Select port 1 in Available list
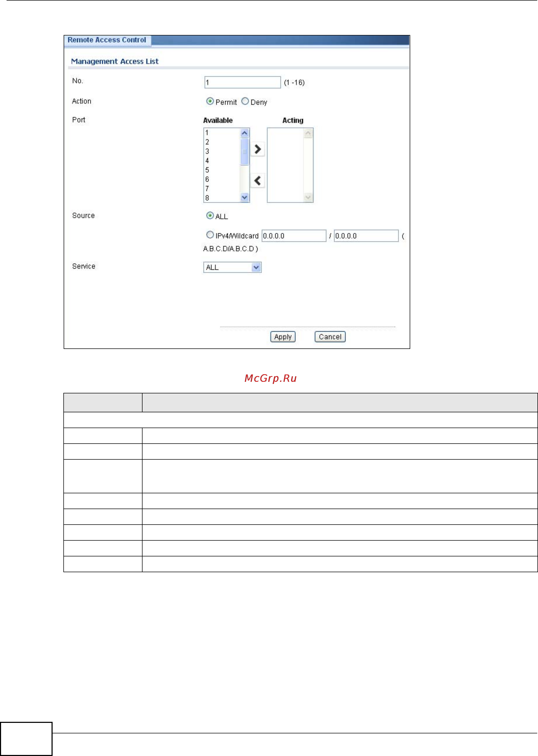Image resolution: width=538 pixels, height=756 pixels. point(222,133)
